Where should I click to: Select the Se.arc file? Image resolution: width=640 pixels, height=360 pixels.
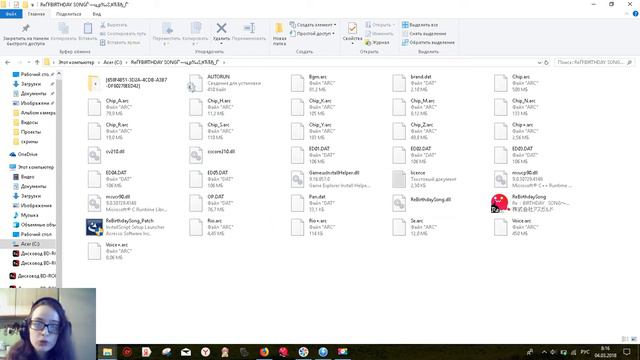414,227
